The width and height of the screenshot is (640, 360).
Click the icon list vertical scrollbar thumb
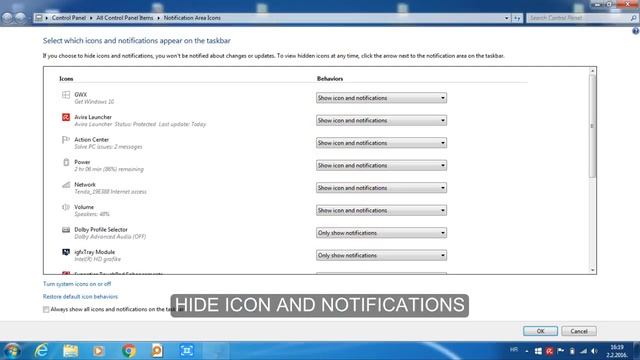pyautogui.click(x=592, y=127)
